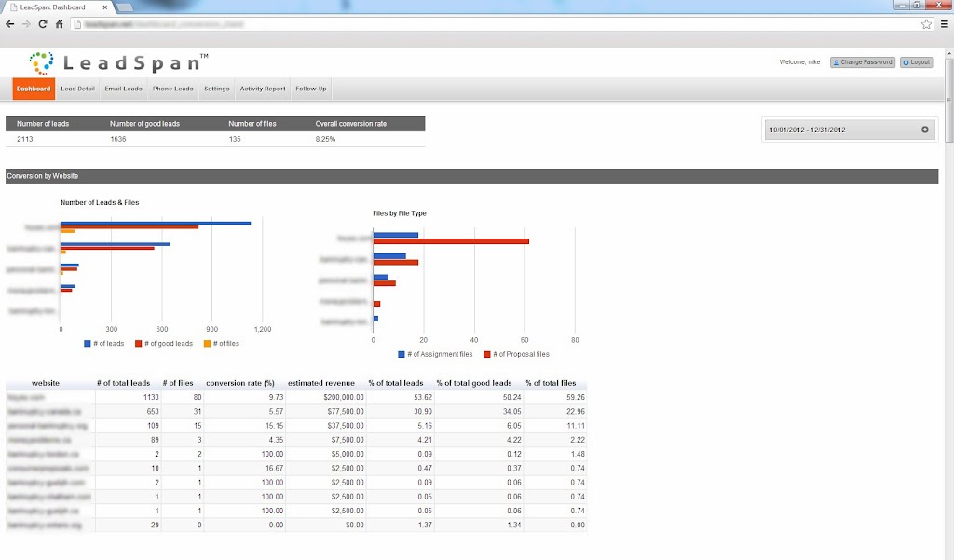The height and width of the screenshot is (560, 954).
Task: Click the '$37,500.00' estimated revenue cell
Action: [325, 426]
